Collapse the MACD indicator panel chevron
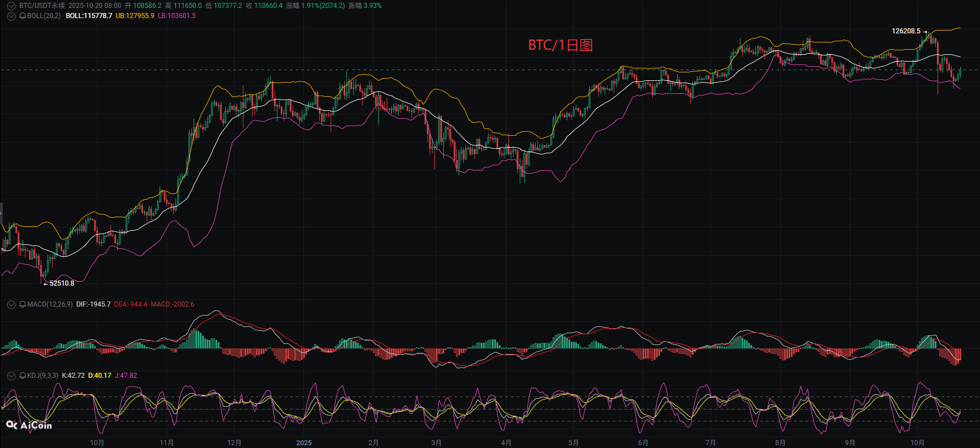The image size is (980, 448). [x=11, y=304]
